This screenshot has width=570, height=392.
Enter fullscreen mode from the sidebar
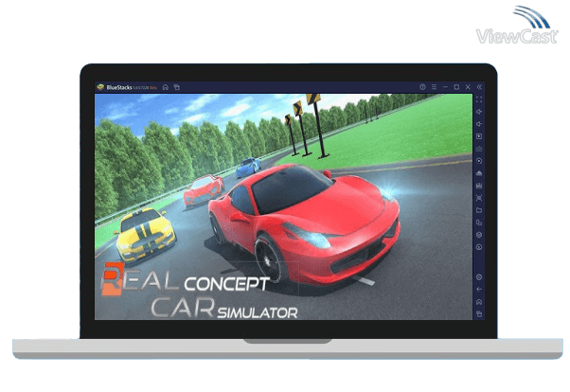coord(479,99)
